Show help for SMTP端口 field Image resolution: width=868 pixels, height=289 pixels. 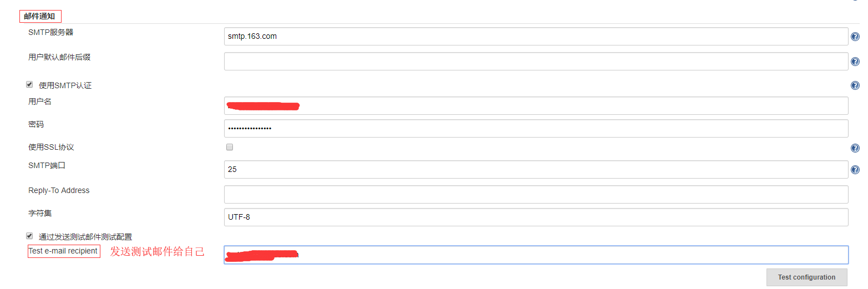[x=855, y=170]
